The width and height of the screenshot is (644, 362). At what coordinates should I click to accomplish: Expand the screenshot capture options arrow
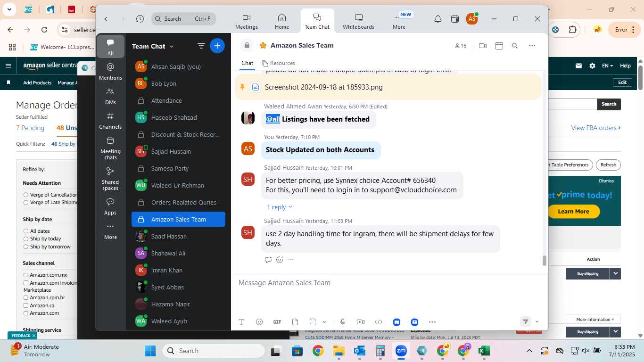[x=324, y=322]
